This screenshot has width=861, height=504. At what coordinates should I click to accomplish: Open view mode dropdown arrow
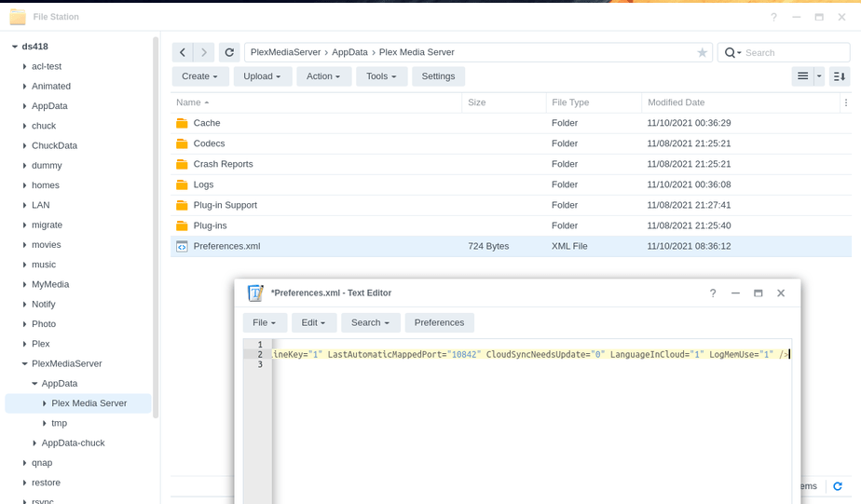(819, 76)
